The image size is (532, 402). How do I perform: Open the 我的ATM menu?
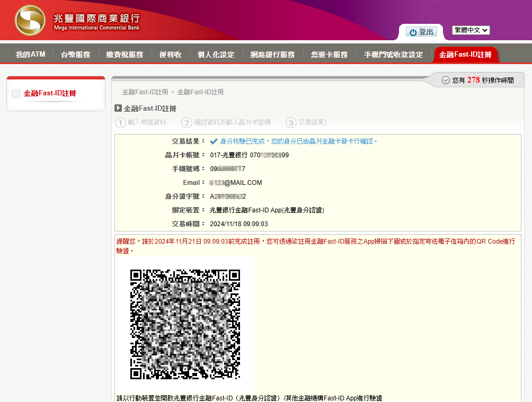pos(30,55)
